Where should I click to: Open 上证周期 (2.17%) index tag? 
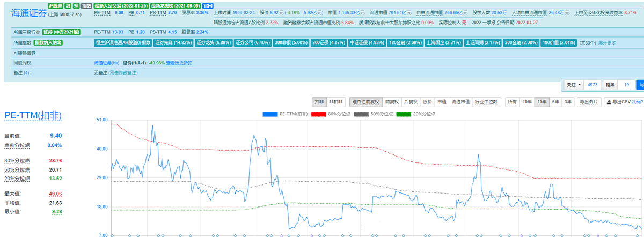tap(484, 42)
